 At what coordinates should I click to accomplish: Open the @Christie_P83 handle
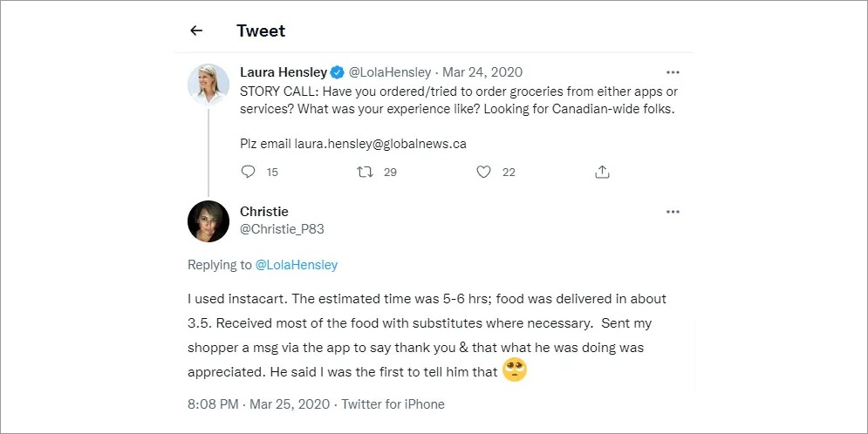point(282,229)
